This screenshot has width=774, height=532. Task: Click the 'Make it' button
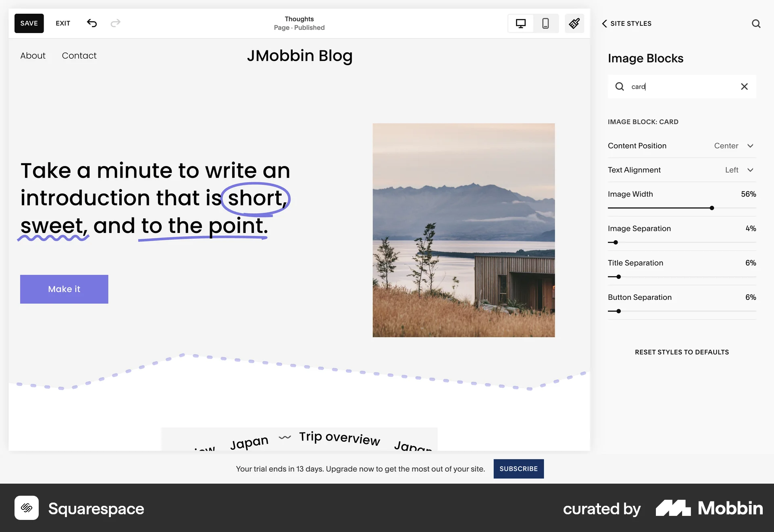64,289
